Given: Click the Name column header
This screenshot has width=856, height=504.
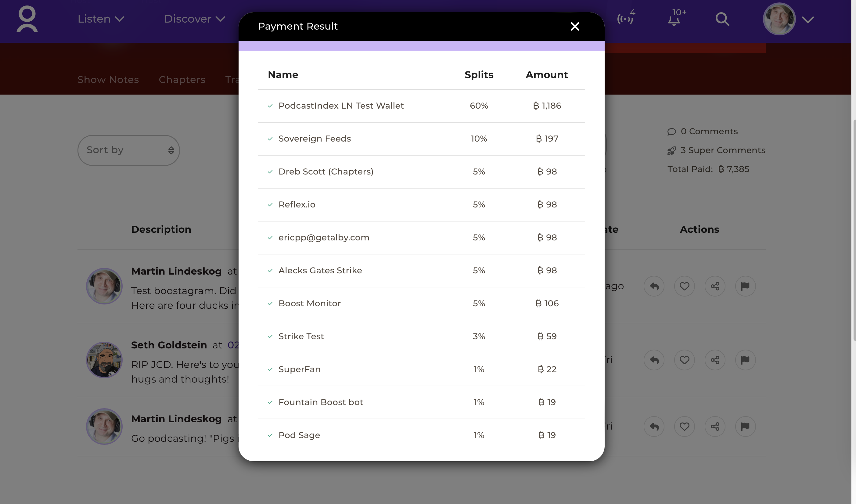Looking at the screenshot, I should coord(283,75).
